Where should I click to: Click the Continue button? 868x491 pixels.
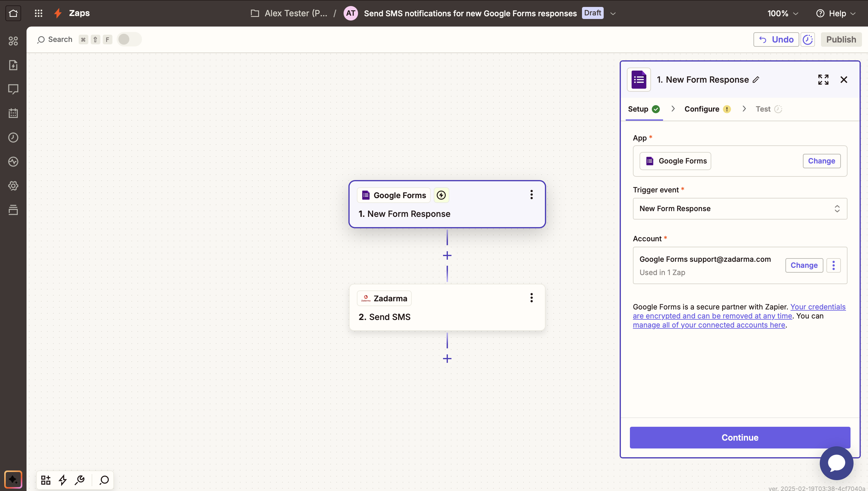[740, 437]
